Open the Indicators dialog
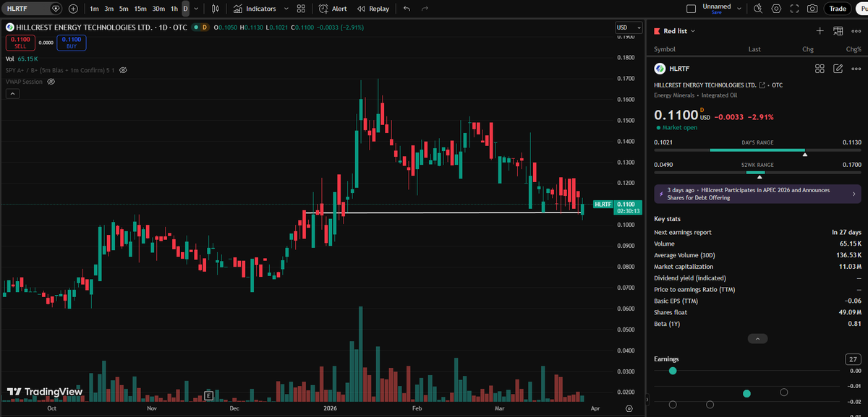Image resolution: width=868 pixels, height=417 pixels. (x=255, y=9)
